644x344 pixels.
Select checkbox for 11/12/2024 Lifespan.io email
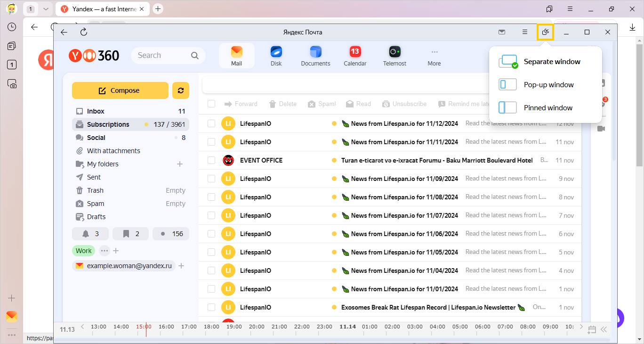click(x=211, y=123)
